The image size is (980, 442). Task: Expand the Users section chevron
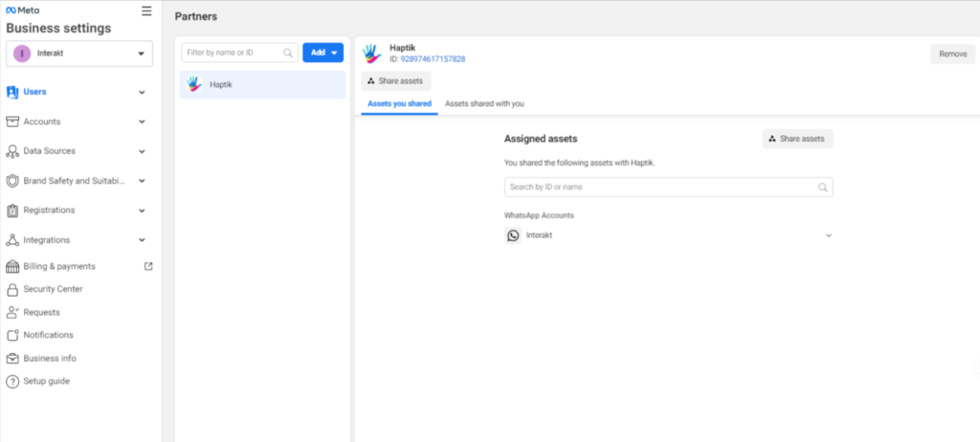point(142,92)
